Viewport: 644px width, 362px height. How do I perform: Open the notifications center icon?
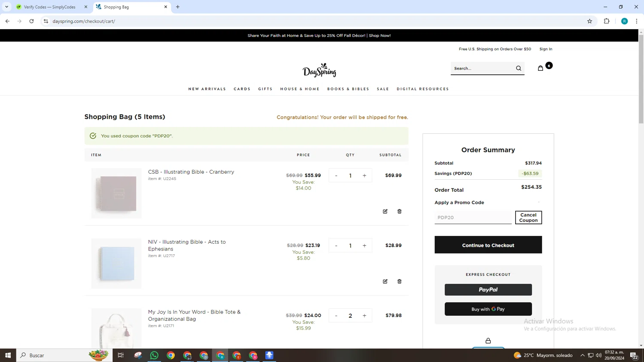click(633, 355)
